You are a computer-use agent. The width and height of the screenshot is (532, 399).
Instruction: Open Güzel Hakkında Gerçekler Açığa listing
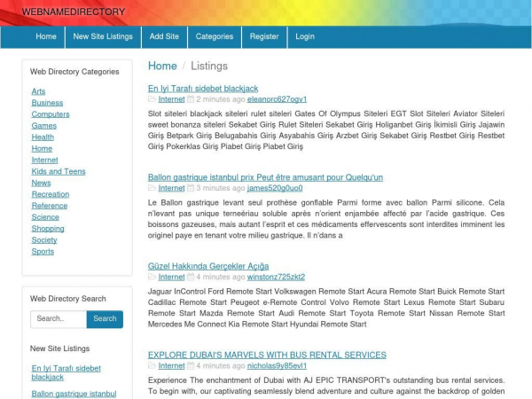point(208,266)
